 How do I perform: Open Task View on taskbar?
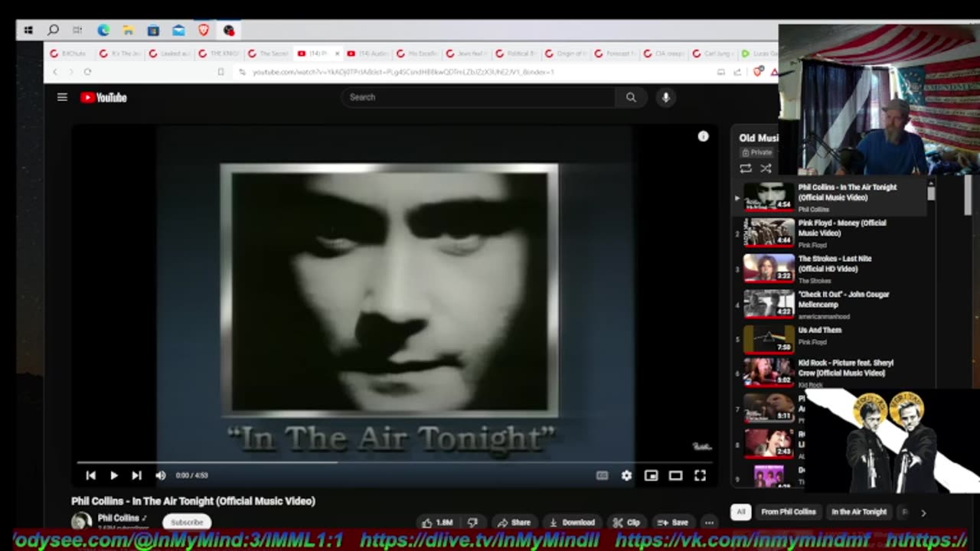click(77, 31)
